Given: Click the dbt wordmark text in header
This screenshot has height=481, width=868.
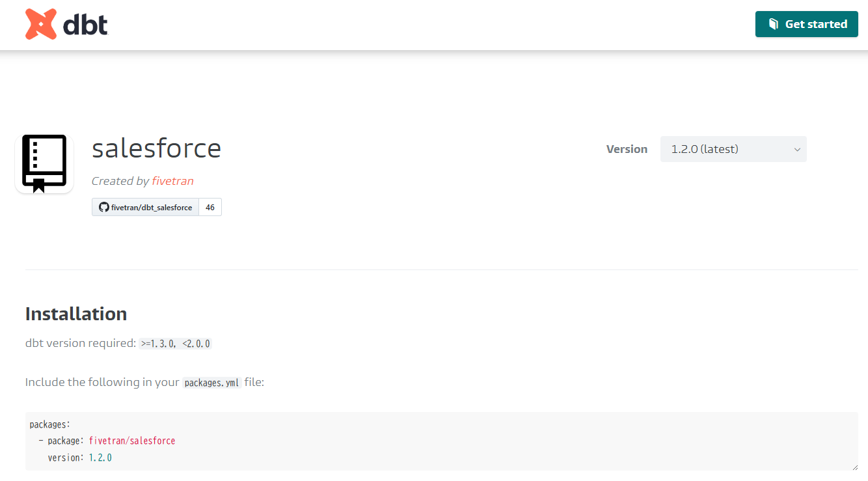Looking at the screenshot, I should pyautogui.click(x=85, y=25).
